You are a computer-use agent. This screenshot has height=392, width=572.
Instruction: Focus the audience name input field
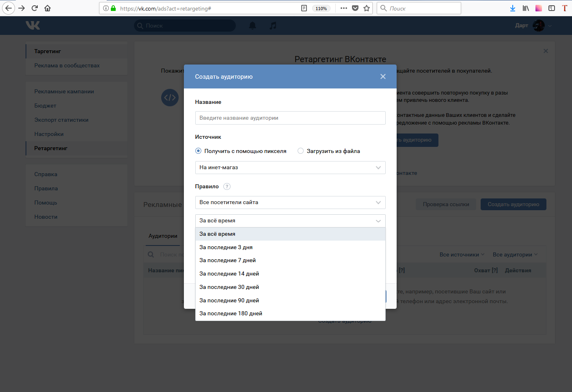(x=290, y=118)
